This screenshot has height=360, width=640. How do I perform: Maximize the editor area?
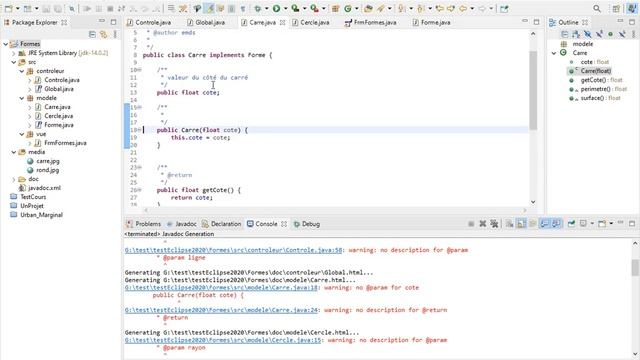pyautogui.click(x=536, y=22)
